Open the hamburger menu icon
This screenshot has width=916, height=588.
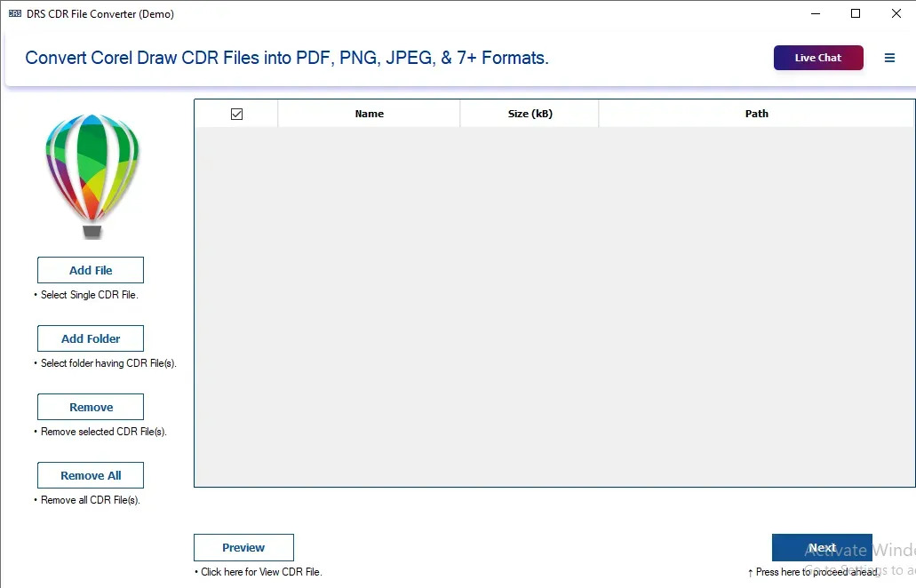click(x=889, y=58)
